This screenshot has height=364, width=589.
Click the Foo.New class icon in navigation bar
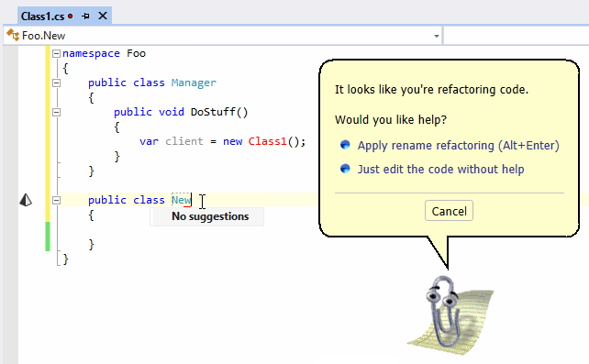click(x=13, y=35)
